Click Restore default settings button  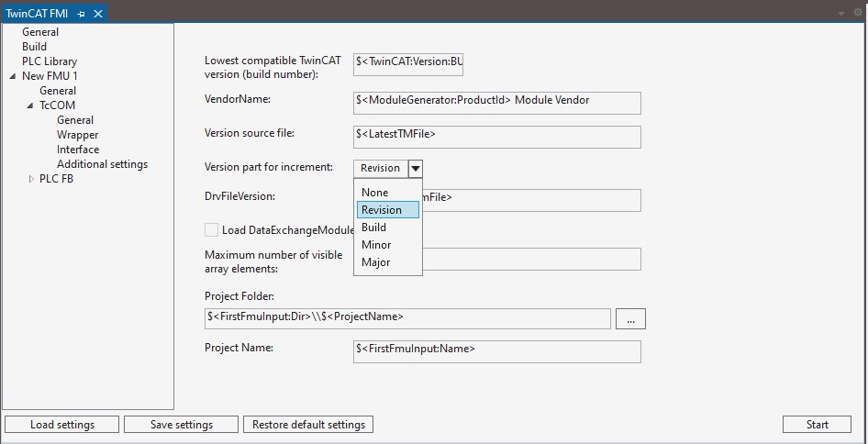[x=308, y=425]
